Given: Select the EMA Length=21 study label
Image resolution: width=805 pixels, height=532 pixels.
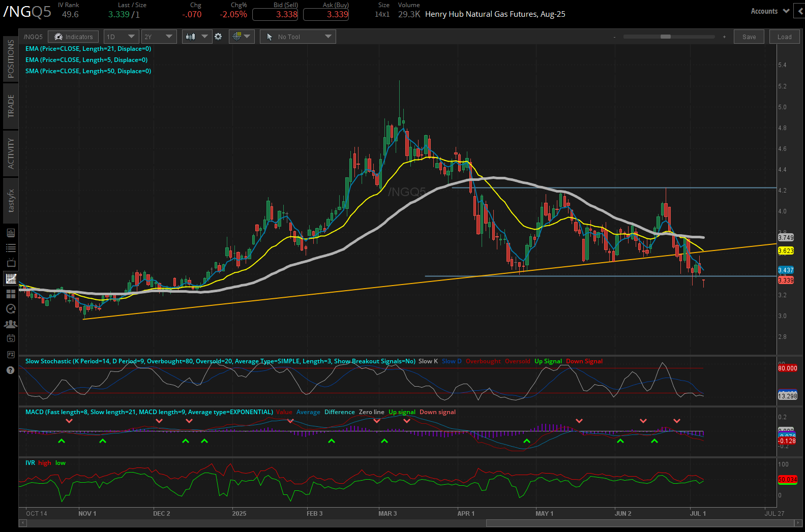Looking at the screenshot, I should pos(88,49).
